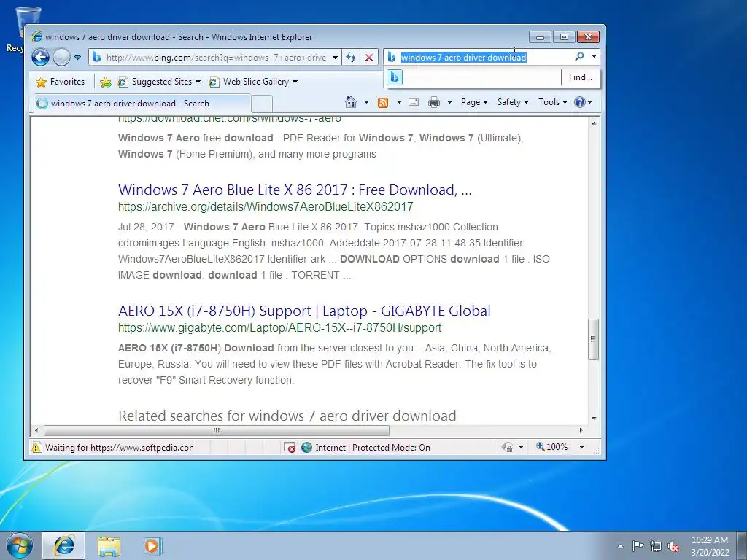The height and width of the screenshot is (560, 747).
Task: Click the gigabyte.com support URL
Action: [x=279, y=327]
